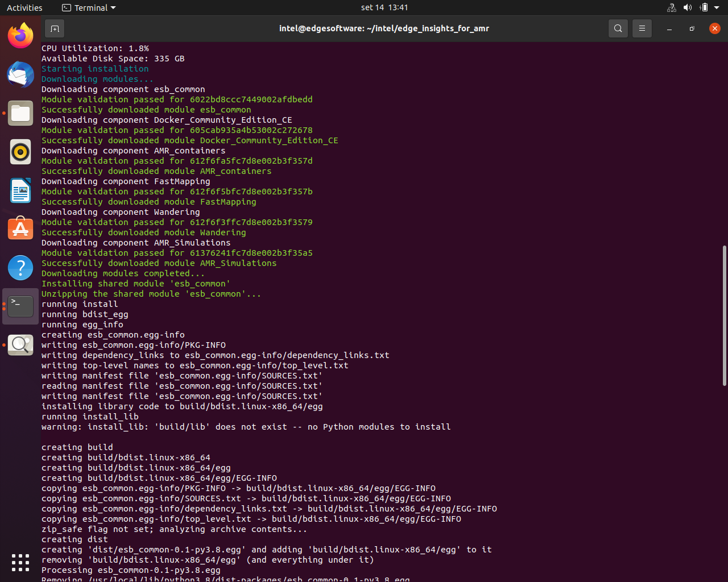Open the document viewer magnifier app
The height and width of the screenshot is (582, 728).
pyautogui.click(x=20, y=345)
